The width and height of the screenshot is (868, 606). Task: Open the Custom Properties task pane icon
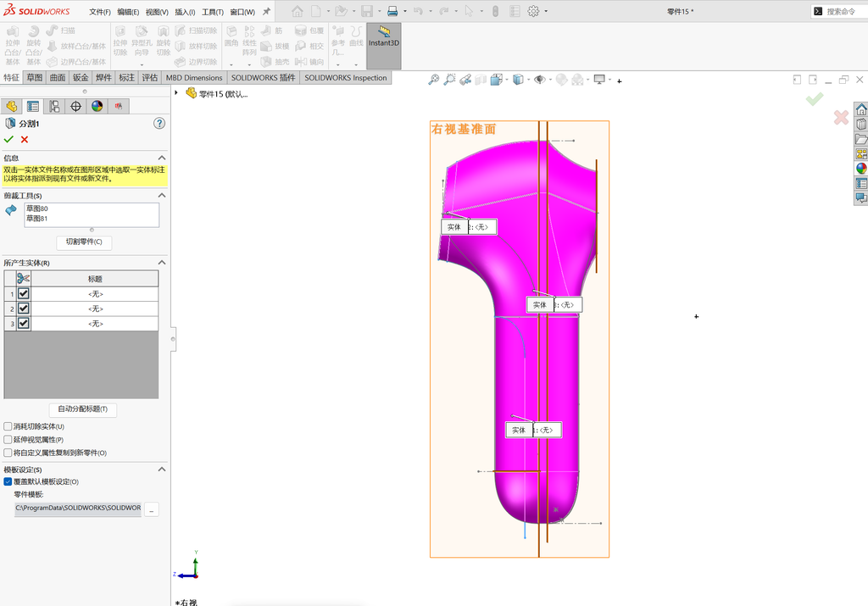[861, 183]
